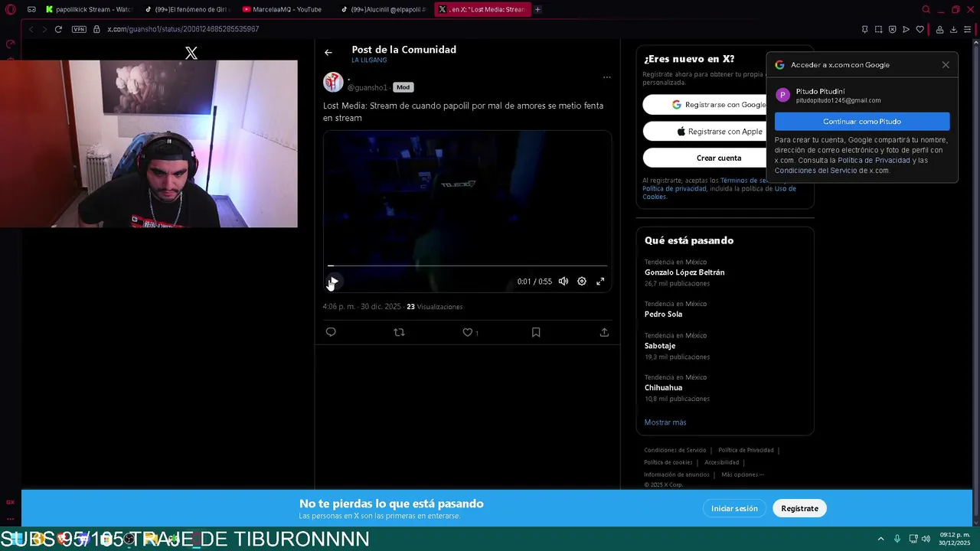Repost the post with the retweet icon
This screenshot has width=980, height=551.
(x=399, y=332)
